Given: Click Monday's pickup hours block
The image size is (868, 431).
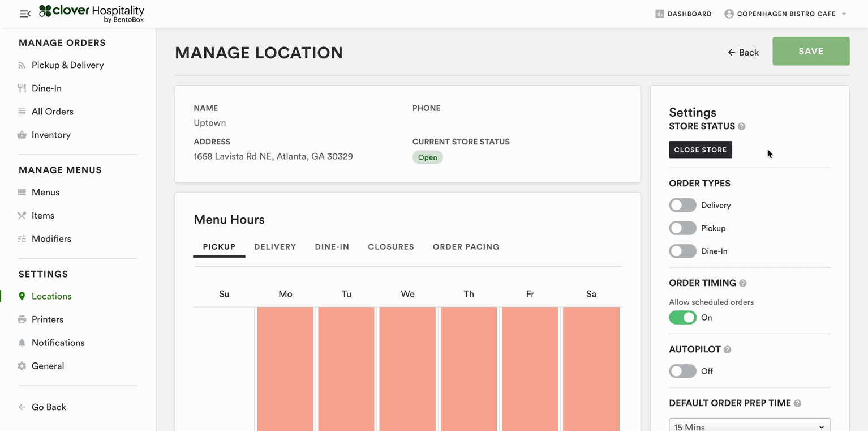Looking at the screenshot, I should point(285,368).
